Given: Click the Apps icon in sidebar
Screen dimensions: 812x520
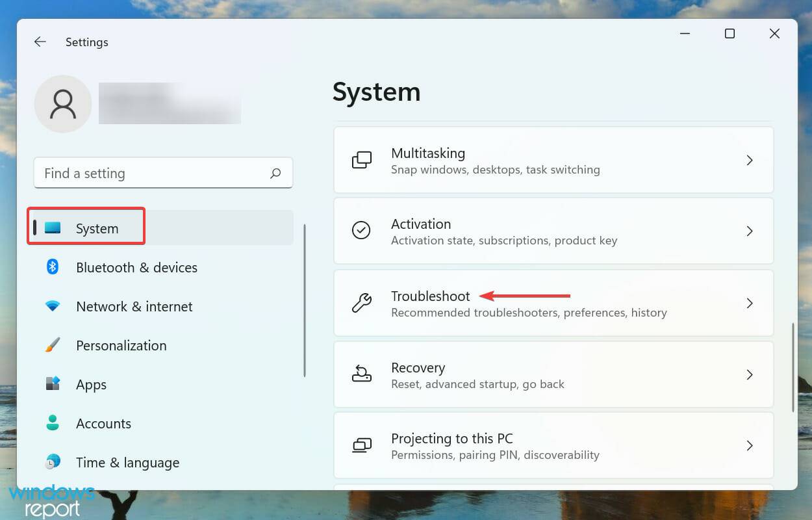Looking at the screenshot, I should click(53, 384).
